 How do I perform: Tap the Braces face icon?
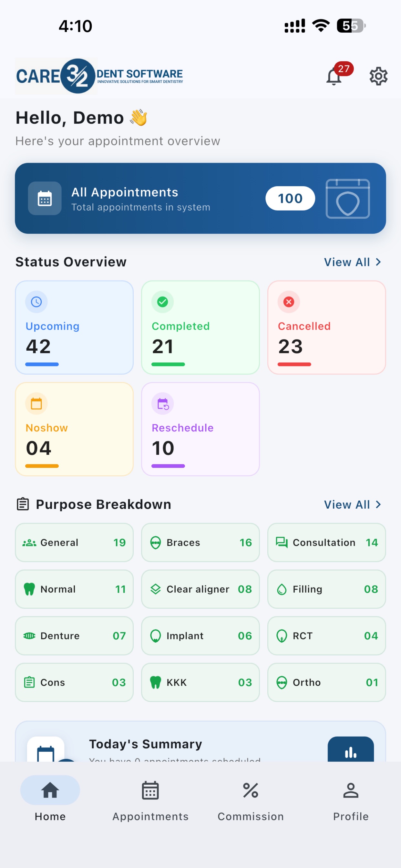(155, 543)
